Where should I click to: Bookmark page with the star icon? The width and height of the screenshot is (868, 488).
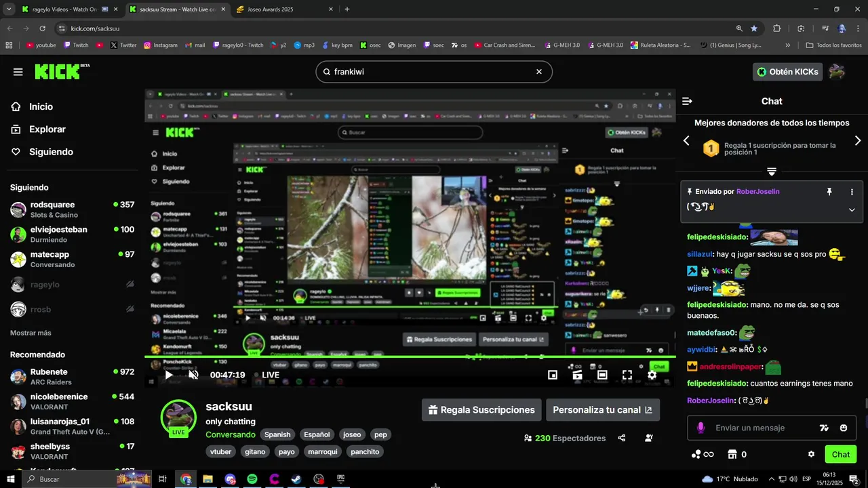point(754,28)
